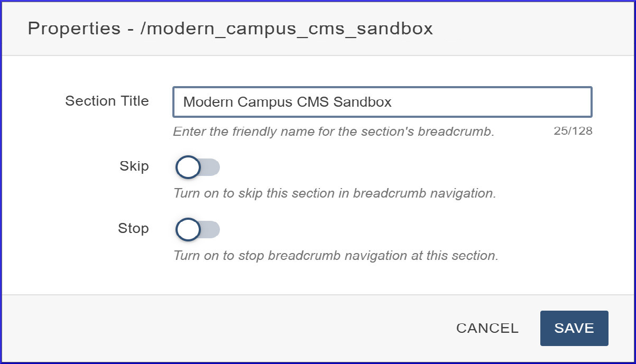Click the "Turn on to stop breadcrumb" hint
Image resolution: width=636 pixels, height=364 pixels.
336,256
